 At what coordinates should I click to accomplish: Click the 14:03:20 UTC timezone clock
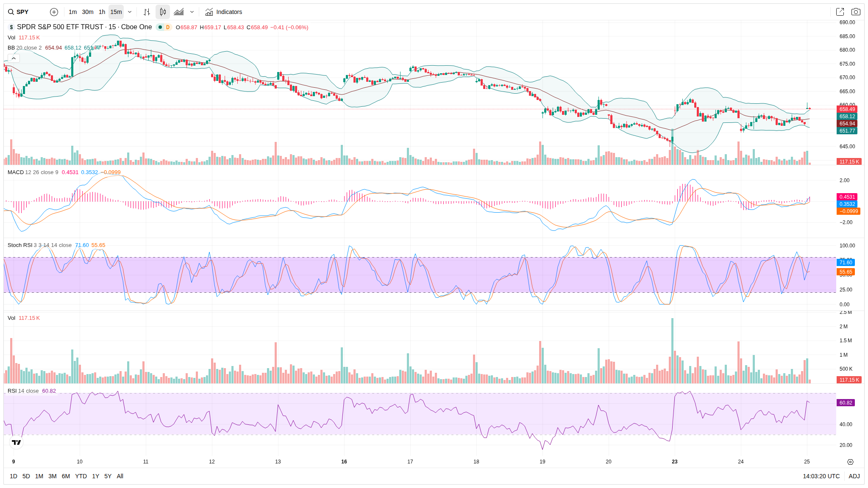pyautogui.click(x=821, y=476)
